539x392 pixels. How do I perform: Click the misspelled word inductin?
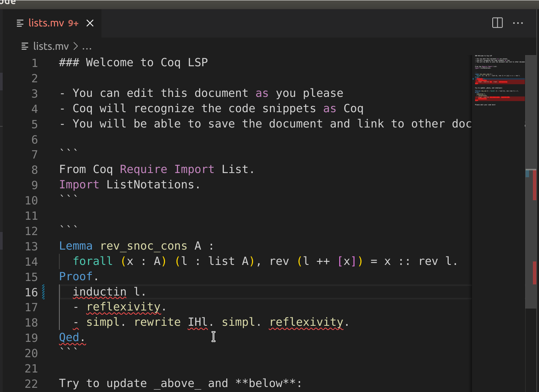100,292
